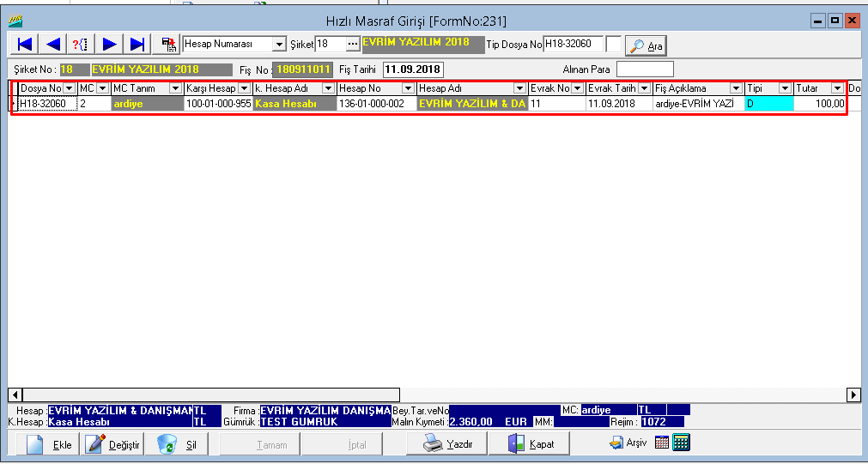Click the Yazdır print button
Image resolution: width=868 pixels, height=464 pixels.
click(447, 443)
